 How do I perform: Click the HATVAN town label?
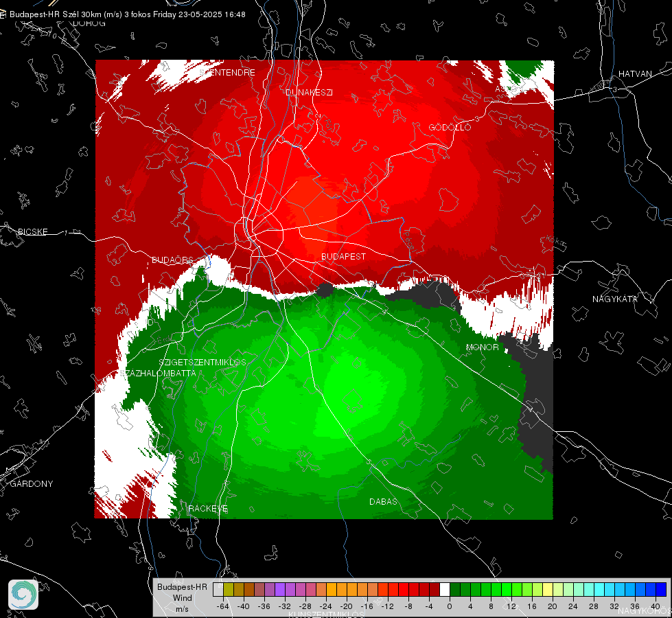(x=635, y=73)
